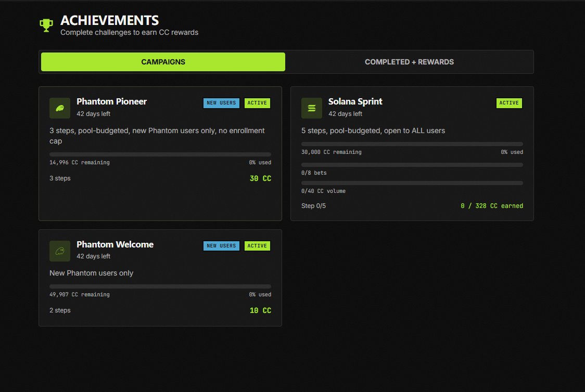
Task: Click '42 days left' under Phantom Welcome
Action: click(93, 256)
